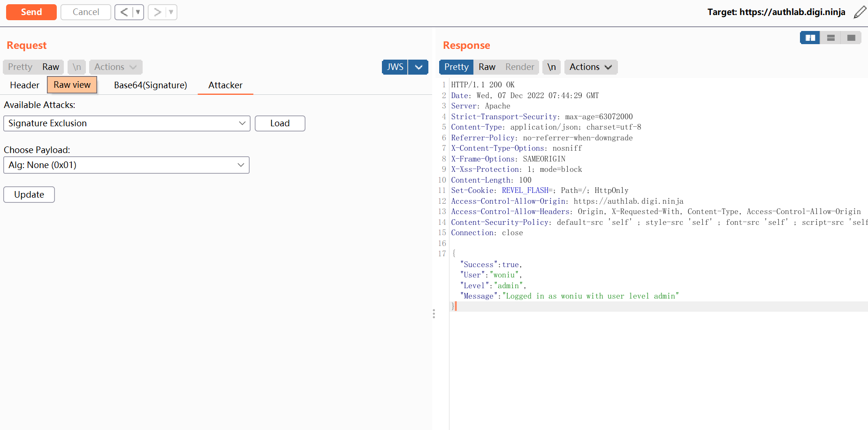This screenshot has height=430, width=868.
Task: Click the "Success":true JSON line
Action: pyautogui.click(x=491, y=265)
